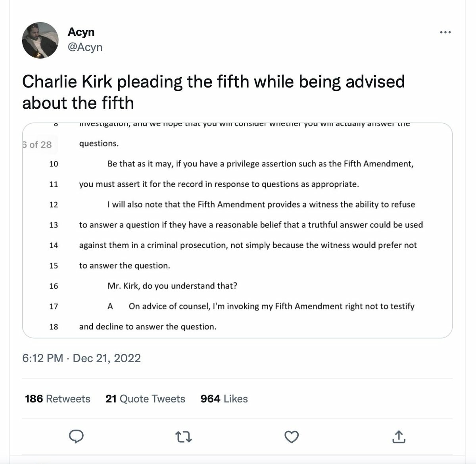Image resolution: width=476 pixels, height=464 pixels.
Task: Click the 'I will also note' transcript line
Action: click(261, 205)
